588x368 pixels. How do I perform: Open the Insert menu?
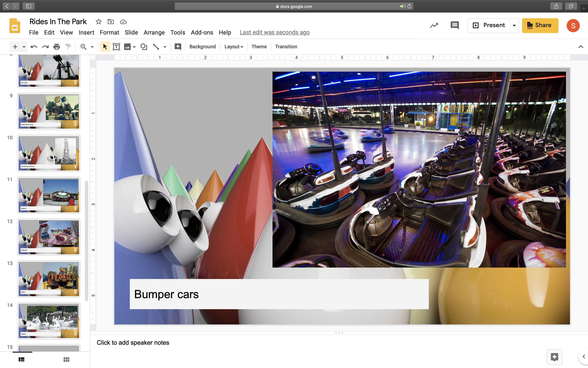click(x=86, y=32)
